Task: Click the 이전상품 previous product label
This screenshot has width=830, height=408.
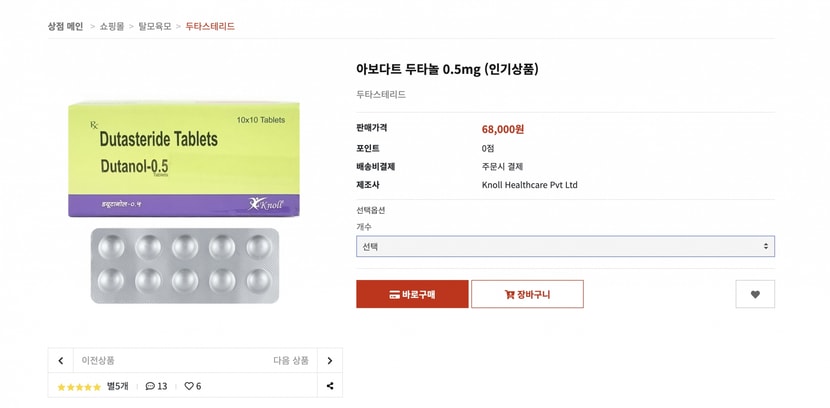Action: (98, 361)
